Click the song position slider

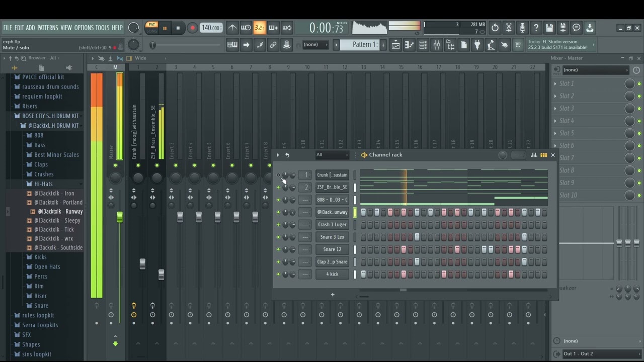coord(186,45)
